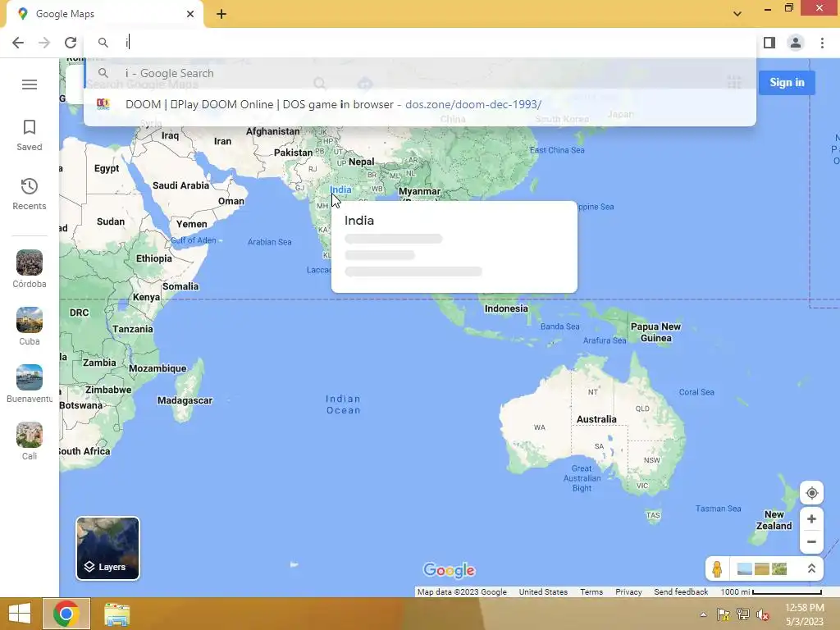
Task: Click the Papua New Guinea label
Action: pyautogui.click(x=655, y=332)
